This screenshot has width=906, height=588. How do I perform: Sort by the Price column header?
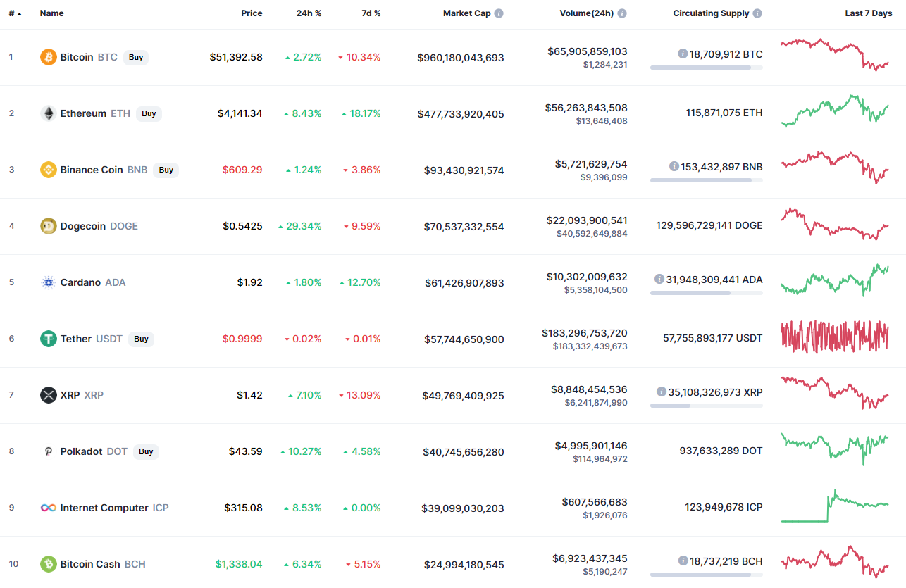coord(252,13)
